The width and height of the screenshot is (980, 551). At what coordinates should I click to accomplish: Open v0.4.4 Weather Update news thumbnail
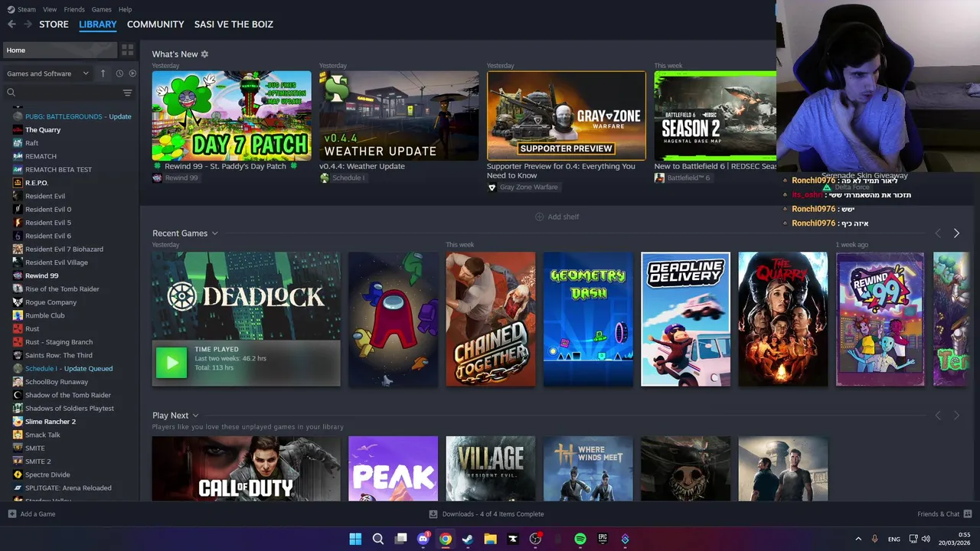pyautogui.click(x=399, y=116)
